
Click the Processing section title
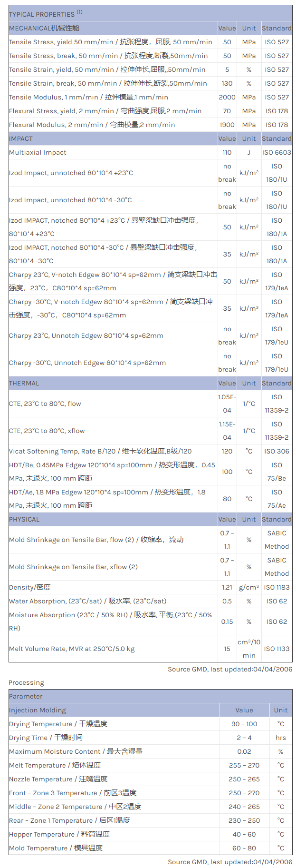26,682
